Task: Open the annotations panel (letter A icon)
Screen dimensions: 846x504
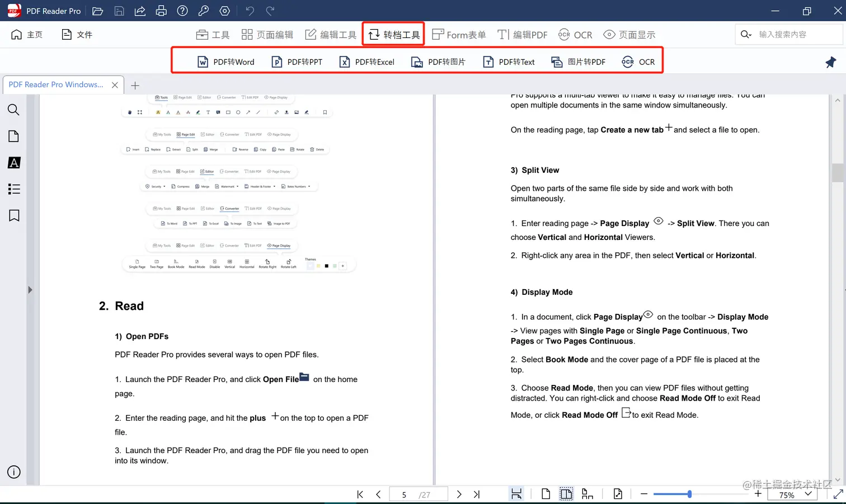Action: [x=14, y=163]
